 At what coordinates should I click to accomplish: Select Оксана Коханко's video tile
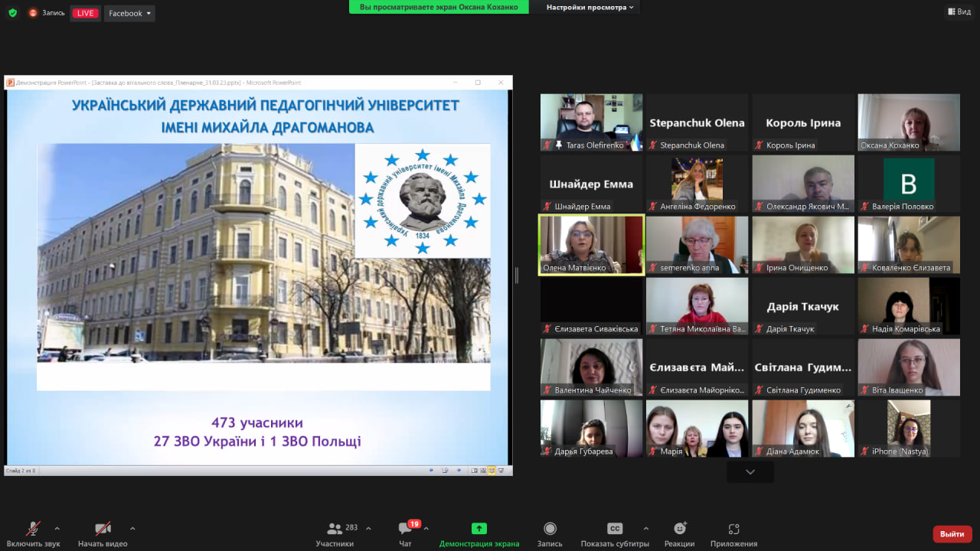909,122
